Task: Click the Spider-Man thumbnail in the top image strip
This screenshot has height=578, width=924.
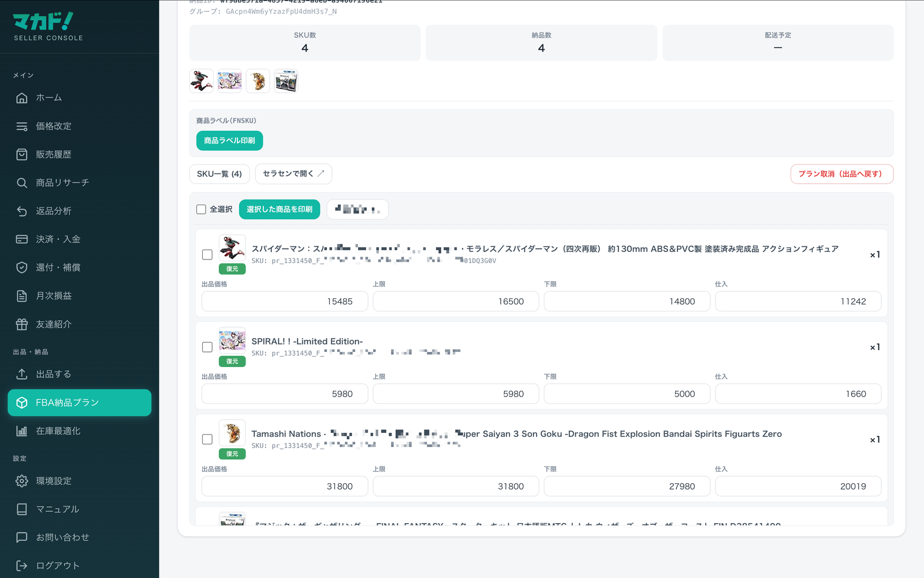Action: click(x=202, y=81)
